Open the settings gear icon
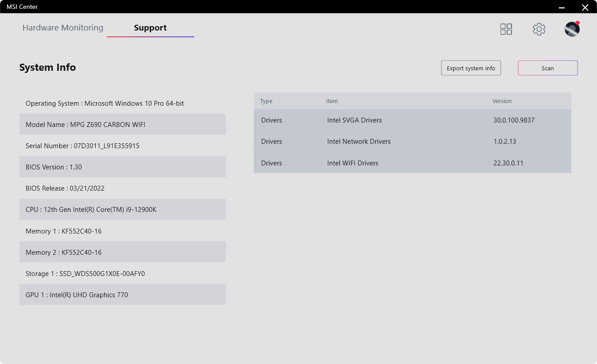The width and height of the screenshot is (597, 364). [x=539, y=29]
